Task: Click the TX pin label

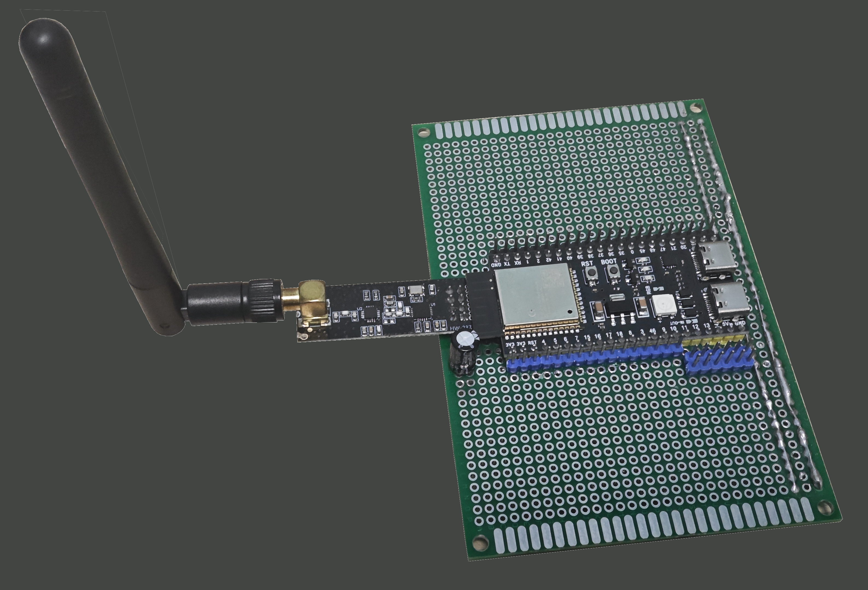Action: 507,264
